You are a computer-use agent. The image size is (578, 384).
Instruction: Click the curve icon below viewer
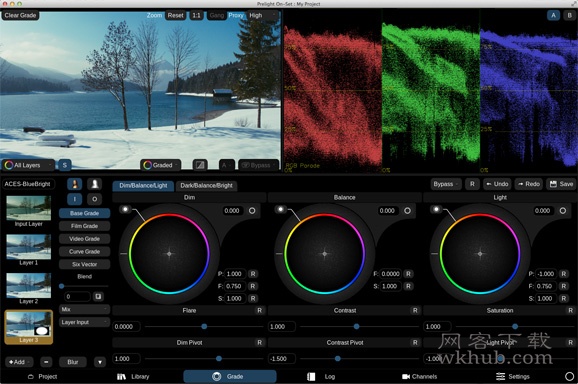coord(200,165)
